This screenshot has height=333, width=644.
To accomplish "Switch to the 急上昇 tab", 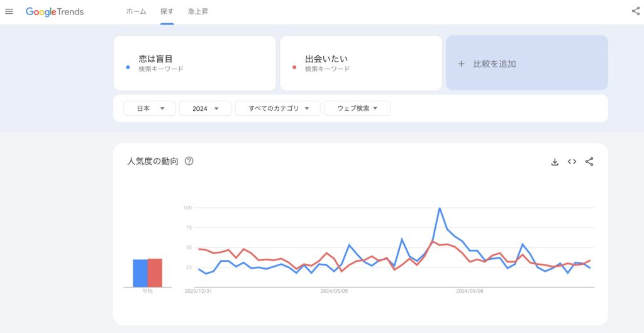I will tap(197, 12).
